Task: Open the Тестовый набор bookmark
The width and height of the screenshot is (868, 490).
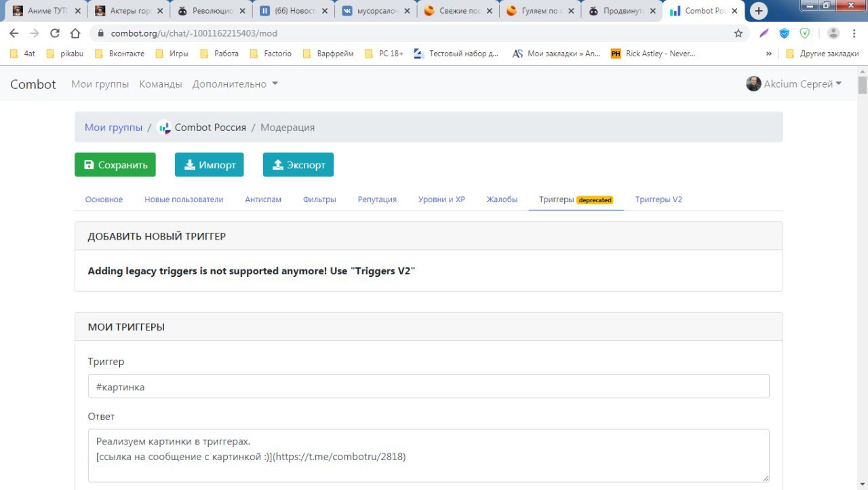Action: point(456,54)
